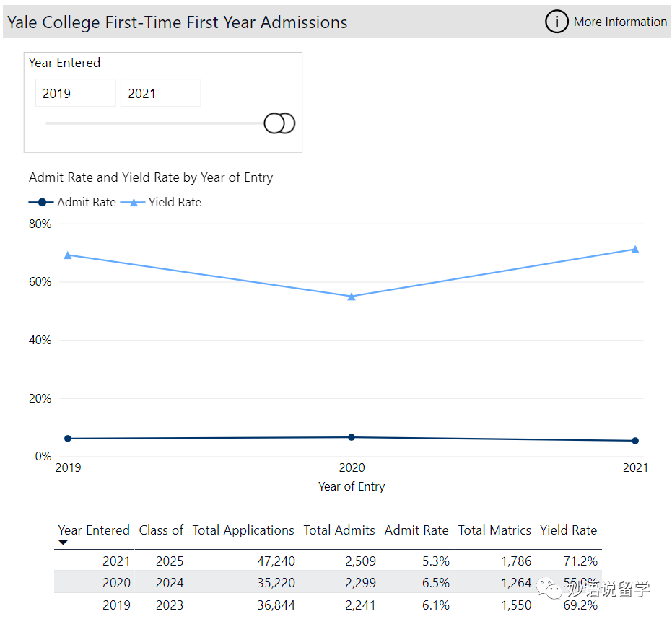Screen dimensions: 672x619
Task: Toggle Admit Rate series in chart legend
Action: 72,202
